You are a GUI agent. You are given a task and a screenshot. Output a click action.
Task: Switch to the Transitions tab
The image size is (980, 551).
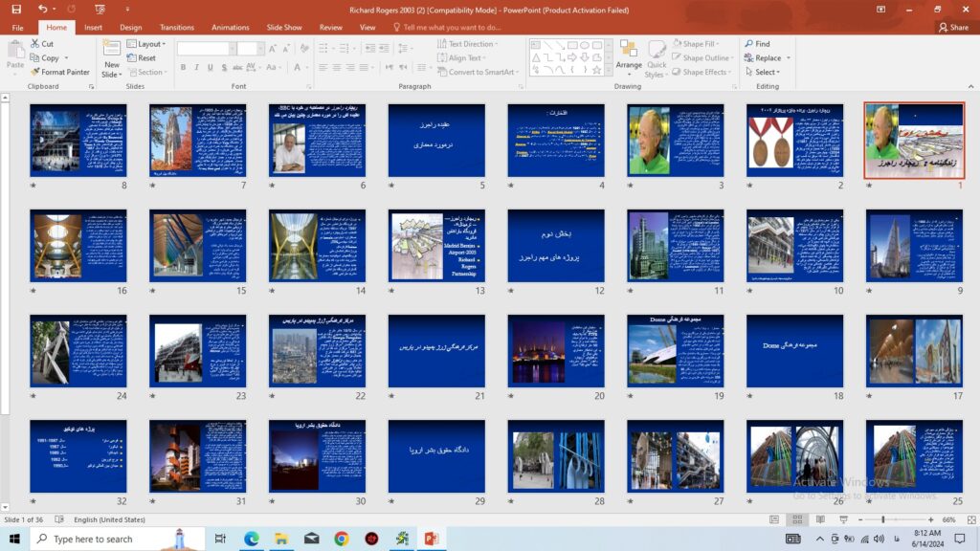177,28
